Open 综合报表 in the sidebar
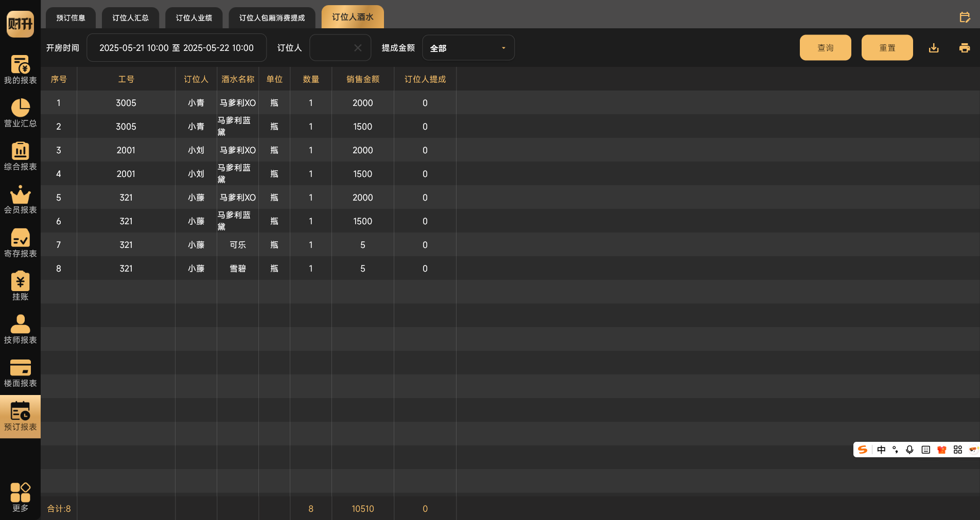This screenshot has height=520, width=980. [20, 156]
